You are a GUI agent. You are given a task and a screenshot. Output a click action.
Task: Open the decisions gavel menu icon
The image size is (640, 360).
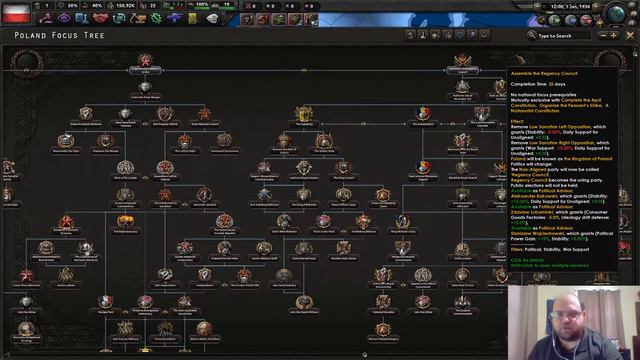click(46, 18)
